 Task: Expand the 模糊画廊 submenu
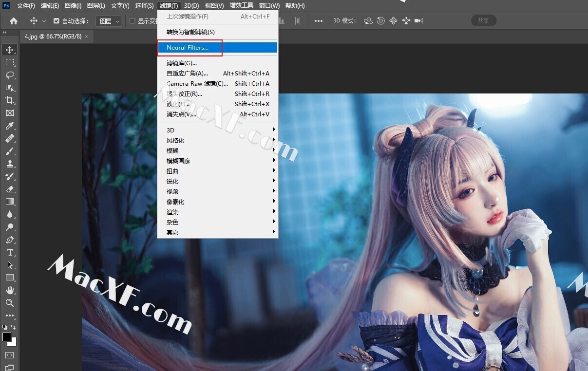(x=217, y=161)
